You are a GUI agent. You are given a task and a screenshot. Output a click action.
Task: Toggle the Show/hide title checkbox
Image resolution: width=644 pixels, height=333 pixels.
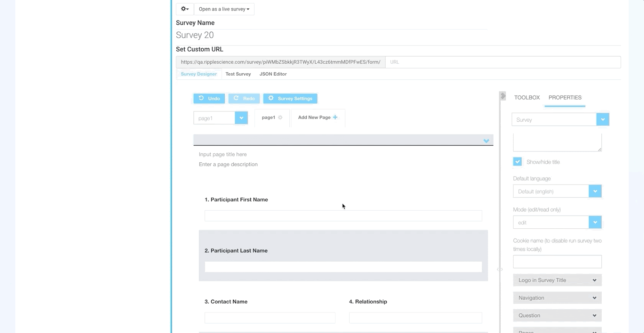pyautogui.click(x=518, y=161)
